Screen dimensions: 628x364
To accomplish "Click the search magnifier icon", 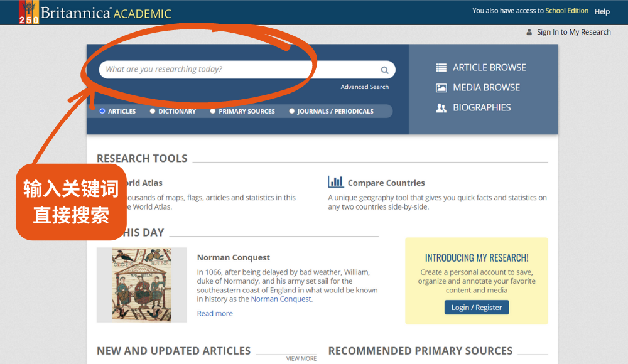I will click(x=384, y=70).
